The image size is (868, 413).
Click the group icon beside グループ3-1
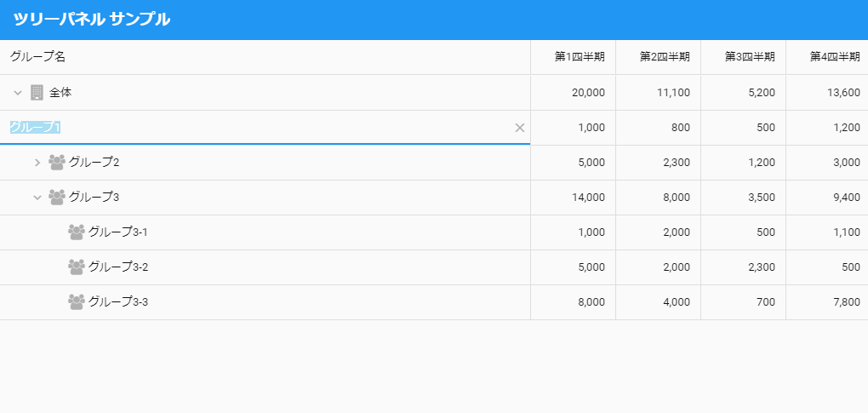[77, 232]
